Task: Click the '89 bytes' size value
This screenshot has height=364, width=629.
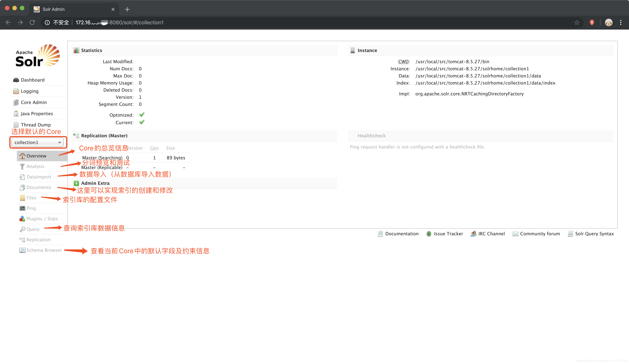Action: (x=176, y=158)
